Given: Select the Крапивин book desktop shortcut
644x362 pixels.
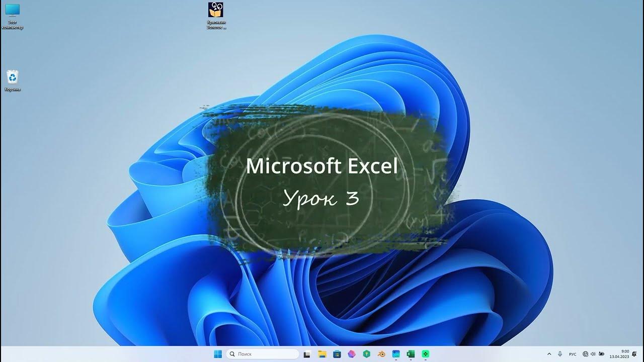Looking at the screenshot, I should click(x=216, y=16).
